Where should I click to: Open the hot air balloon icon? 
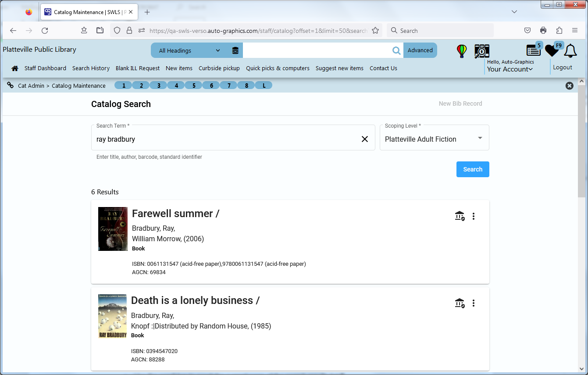point(462,51)
